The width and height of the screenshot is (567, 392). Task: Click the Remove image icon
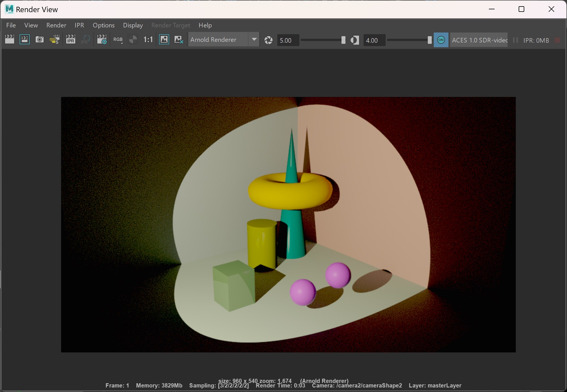179,40
